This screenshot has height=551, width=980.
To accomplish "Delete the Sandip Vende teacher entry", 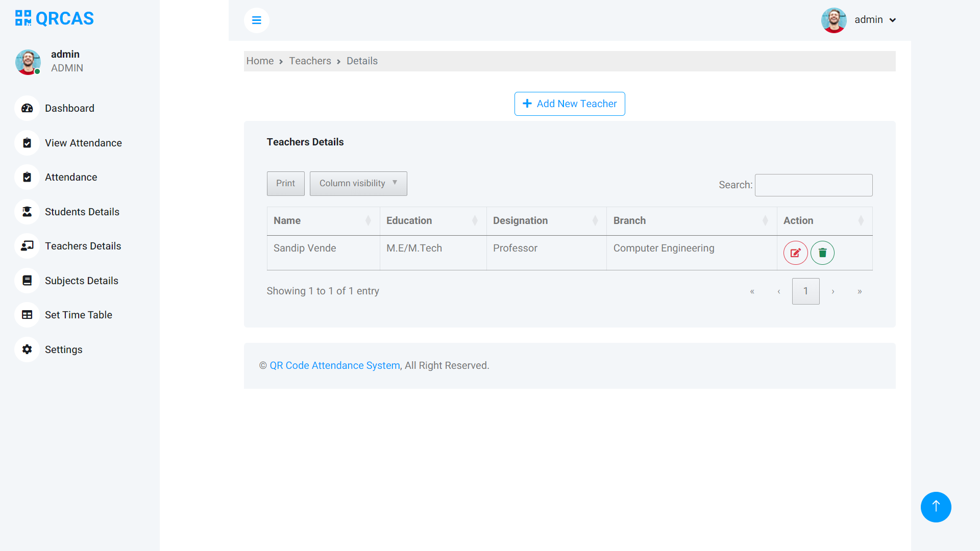I will [822, 253].
